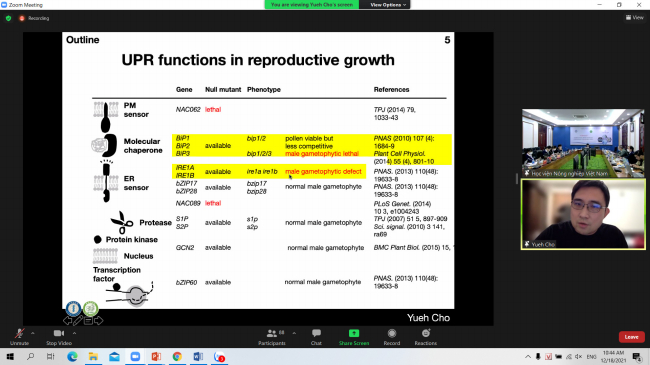Leave the meeting with red Leave button
This screenshot has height=365, width=650.
click(x=631, y=337)
